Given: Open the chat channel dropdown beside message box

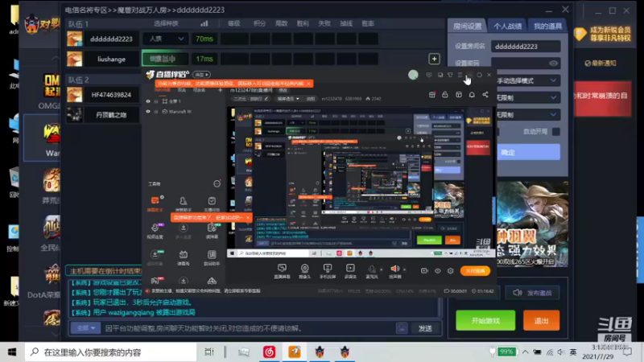Looking at the screenshot, I should coord(85,328).
